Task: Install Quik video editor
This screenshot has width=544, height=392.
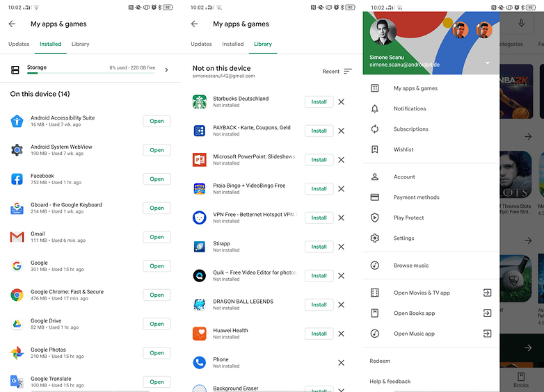Action: tap(319, 276)
